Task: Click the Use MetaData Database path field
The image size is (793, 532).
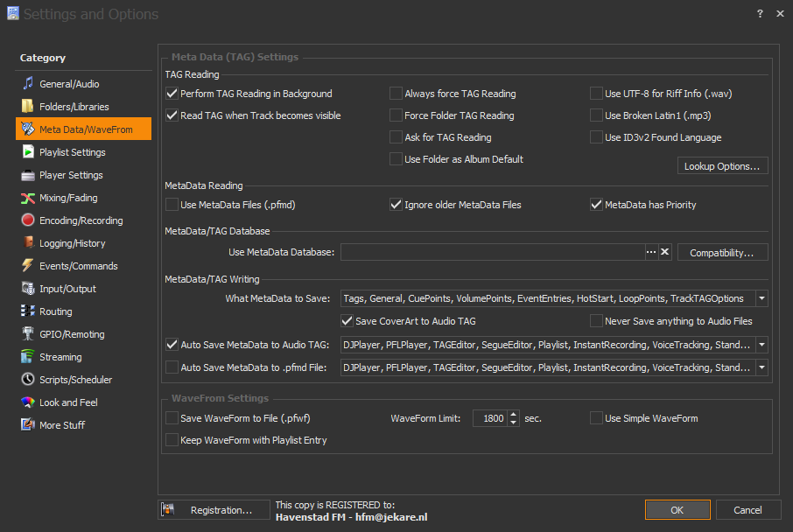Action: (x=493, y=252)
